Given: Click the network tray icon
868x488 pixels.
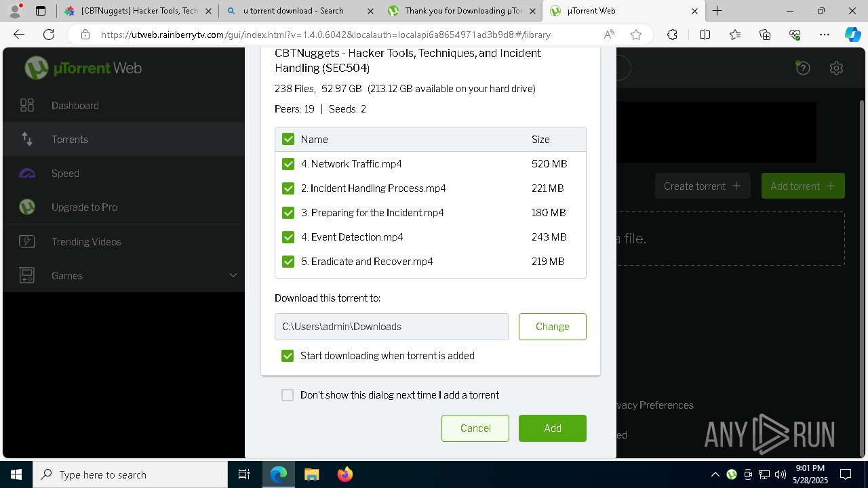Looking at the screenshot, I should [x=764, y=474].
